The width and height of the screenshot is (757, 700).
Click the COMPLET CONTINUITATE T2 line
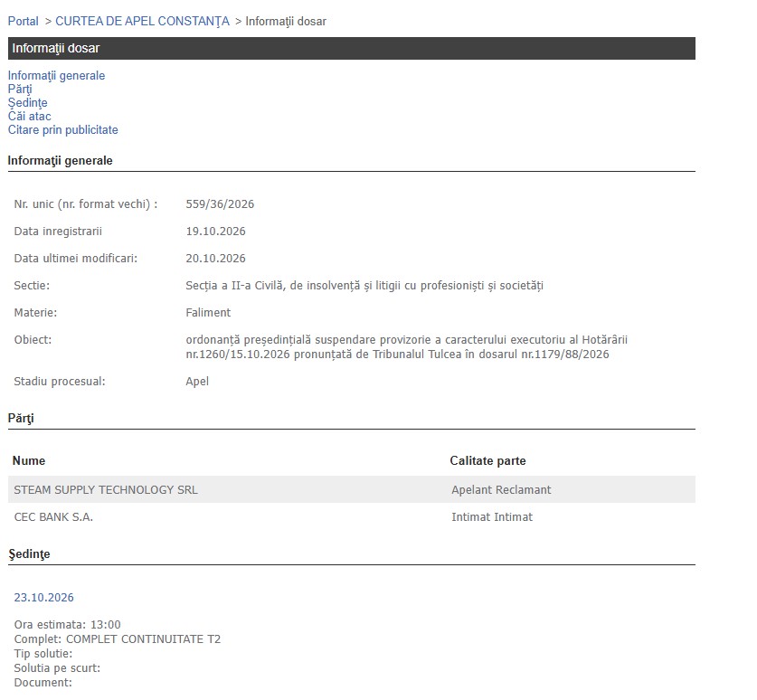point(118,639)
